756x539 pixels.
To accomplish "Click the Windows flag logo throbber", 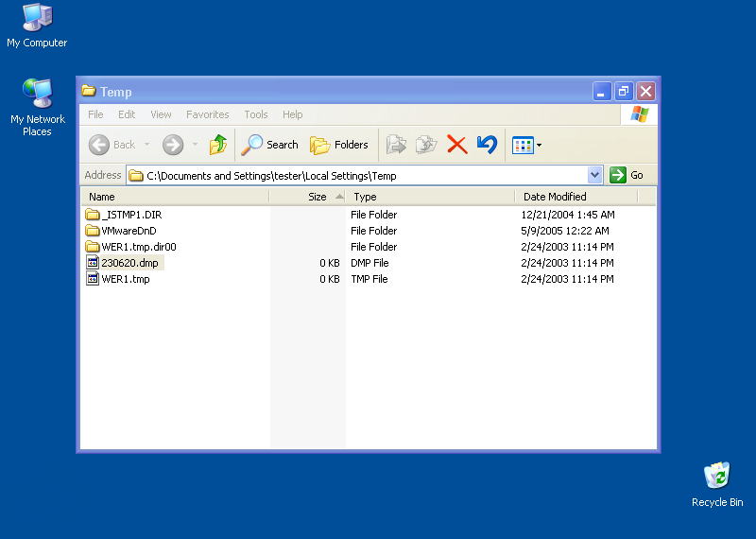I will 640,114.
